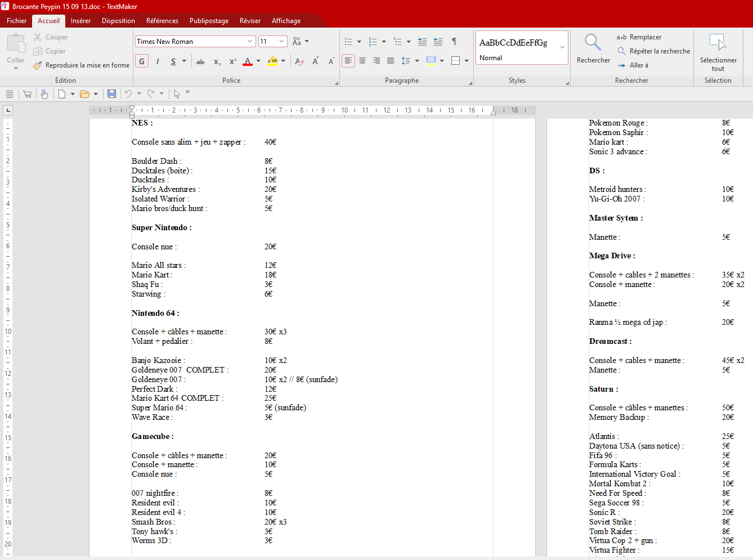Click the enlarge font size icon
753x560 pixels.
[315, 61]
